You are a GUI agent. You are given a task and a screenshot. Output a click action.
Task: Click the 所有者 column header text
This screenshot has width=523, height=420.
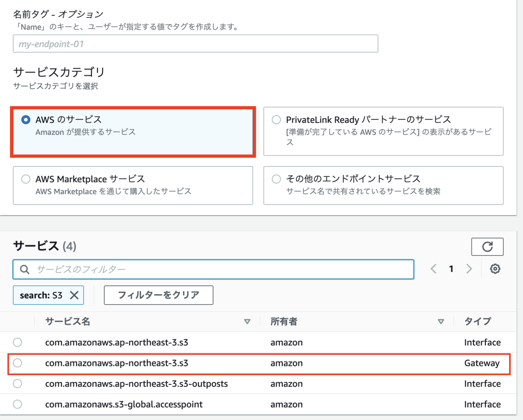(x=284, y=322)
